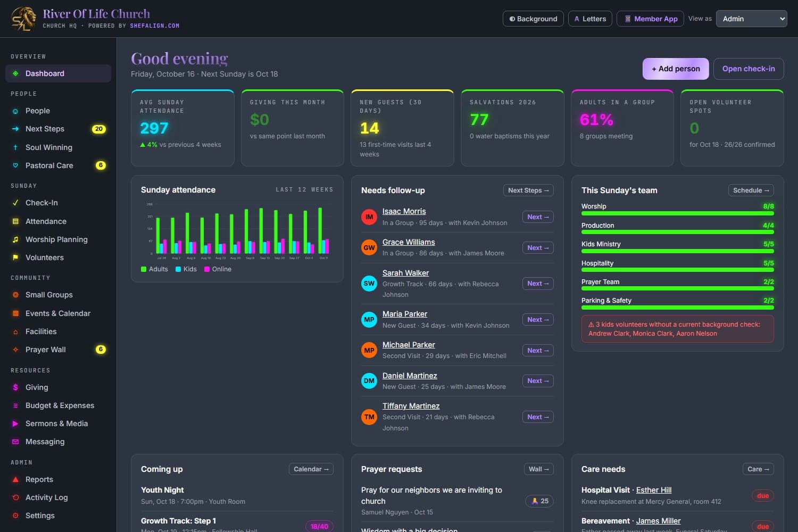
Task: Open Next Steps from Needs follow-up header
Action: pos(528,190)
